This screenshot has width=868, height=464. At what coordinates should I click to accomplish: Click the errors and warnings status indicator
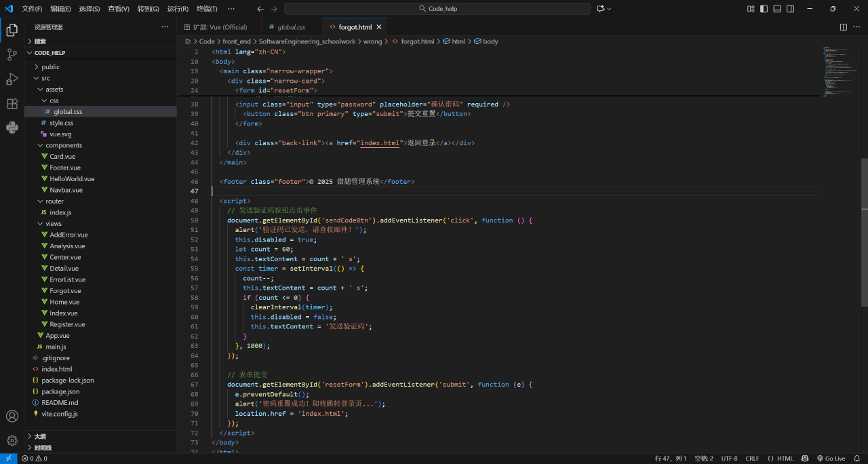click(34, 459)
